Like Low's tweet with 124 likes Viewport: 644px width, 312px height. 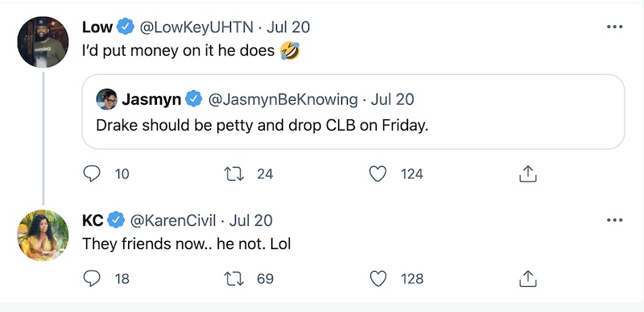pos(378,174)
